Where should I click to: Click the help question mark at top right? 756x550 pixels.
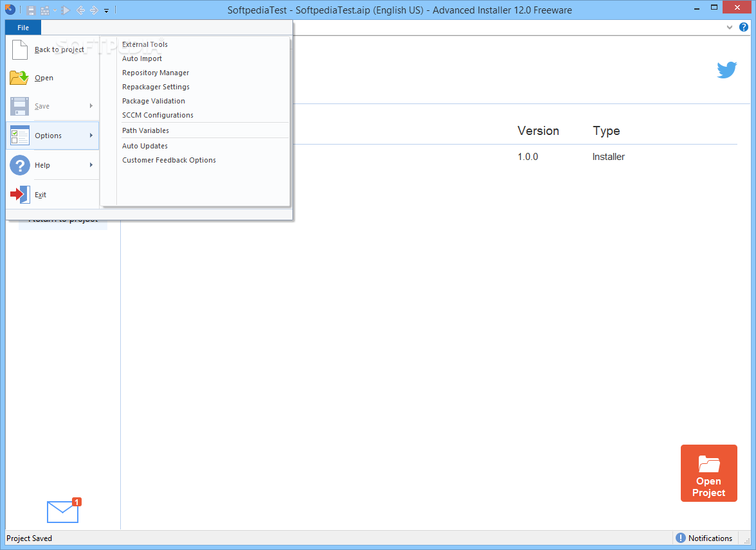click(x=743, y=28)
